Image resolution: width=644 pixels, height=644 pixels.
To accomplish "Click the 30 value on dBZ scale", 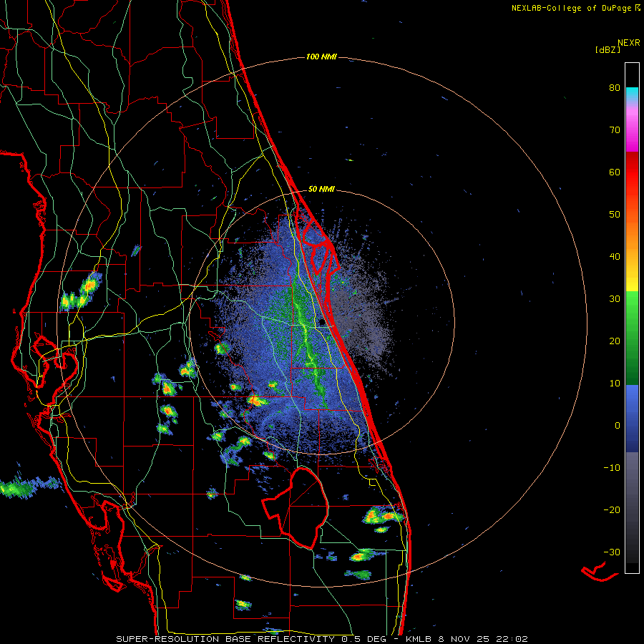I will (615, 298).
